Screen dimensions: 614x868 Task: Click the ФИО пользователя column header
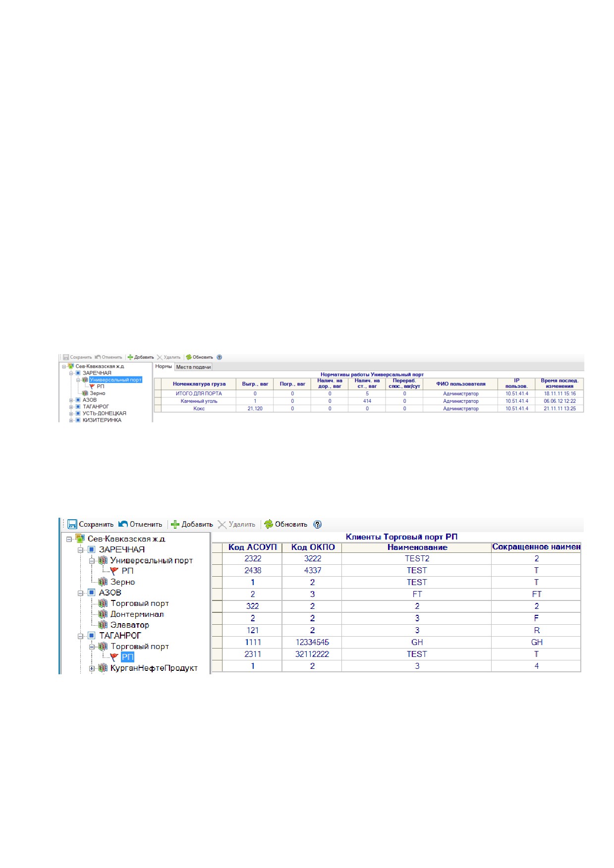[460, 384]
